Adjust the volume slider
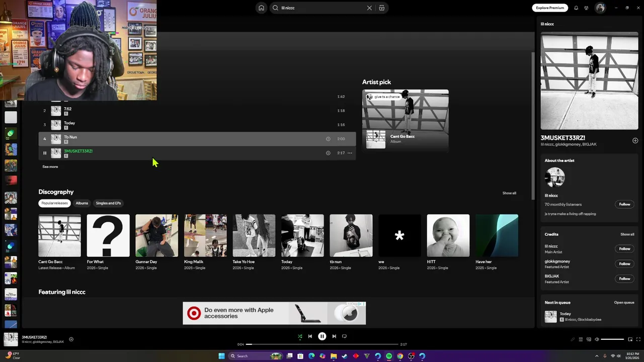Image resolution: width=644 pixels, height=362 pixels. pos(612,339)
